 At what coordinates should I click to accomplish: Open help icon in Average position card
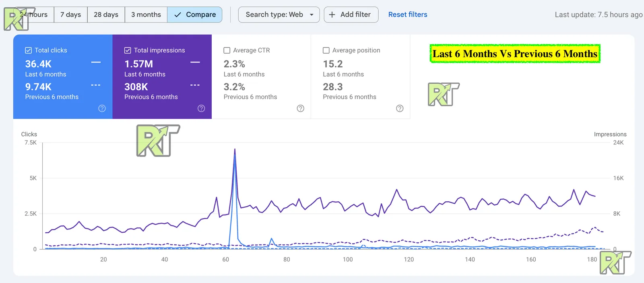[x=400, y=108]
